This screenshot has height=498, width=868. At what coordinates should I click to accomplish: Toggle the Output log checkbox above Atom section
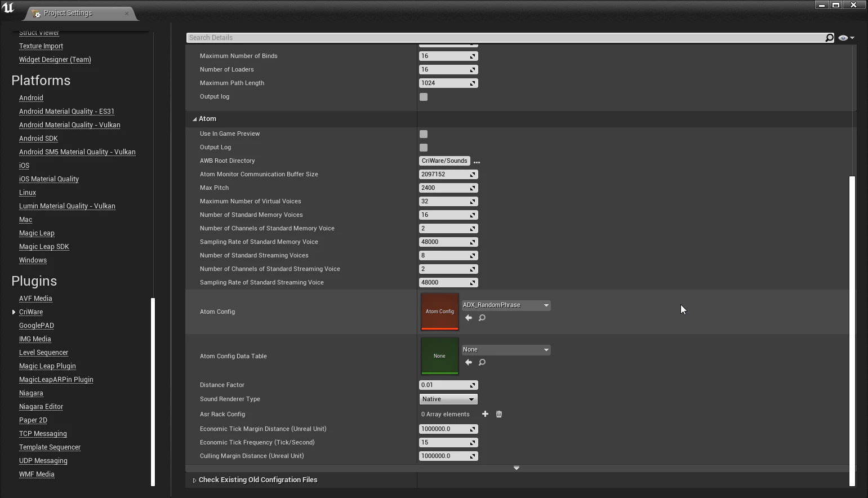424,97
